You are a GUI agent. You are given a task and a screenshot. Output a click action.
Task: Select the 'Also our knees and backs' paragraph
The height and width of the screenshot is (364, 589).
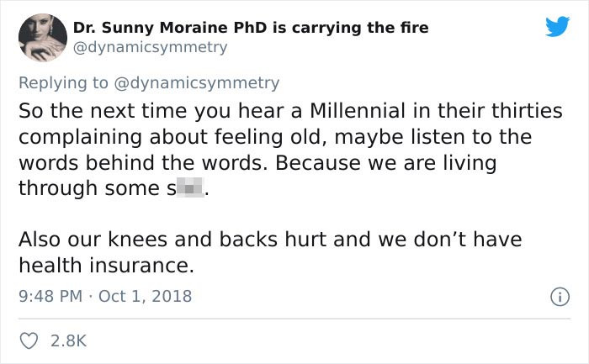(x=270, y=252)
